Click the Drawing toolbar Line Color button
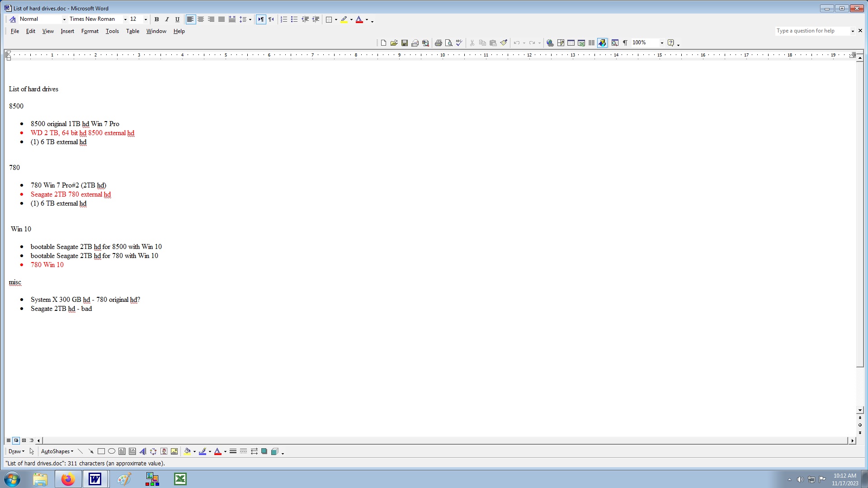Image resolution: width=868 pixels, height=488 pixels. click(x=202, y=451)
